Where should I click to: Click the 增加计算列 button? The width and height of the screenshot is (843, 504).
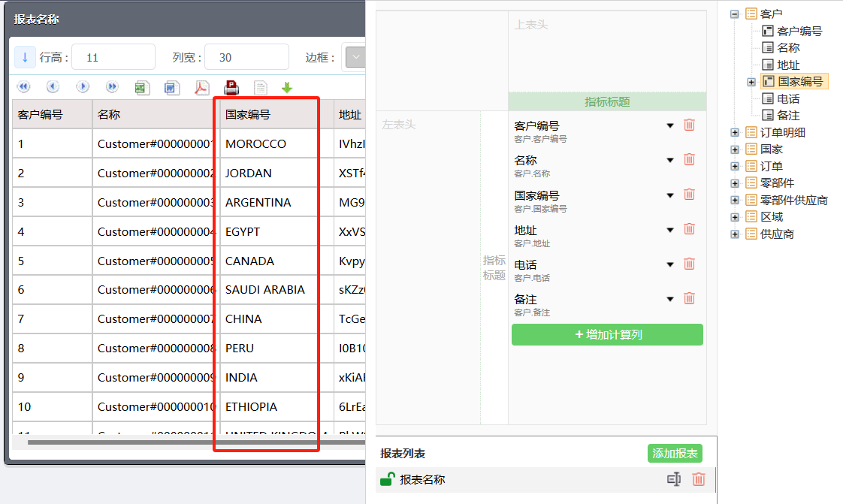click(x=607, y=335)
